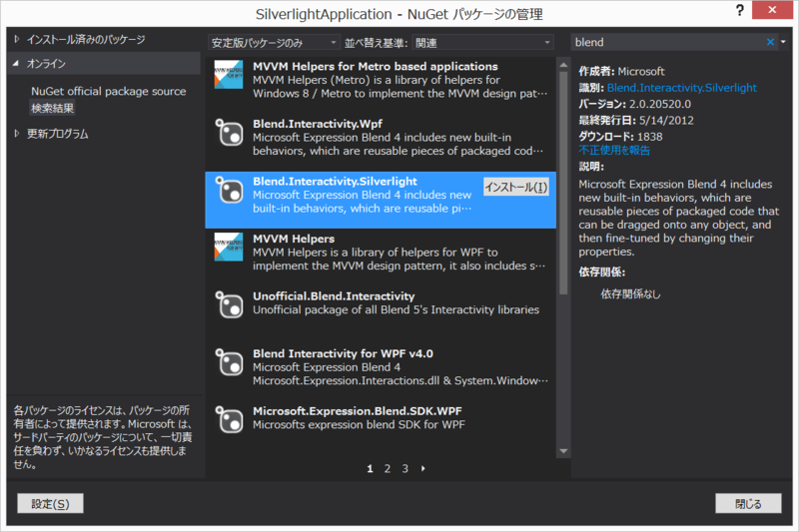Click the Unofficial.Blend.Interactivity package icon
The width and height of the screenshot is (799, 532).
coord(229,304)
